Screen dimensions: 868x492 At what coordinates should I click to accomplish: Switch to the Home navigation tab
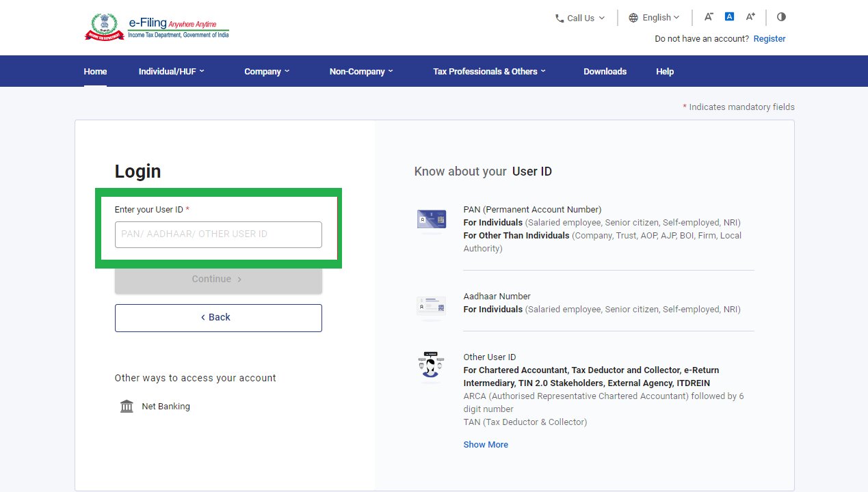(95, 71)
